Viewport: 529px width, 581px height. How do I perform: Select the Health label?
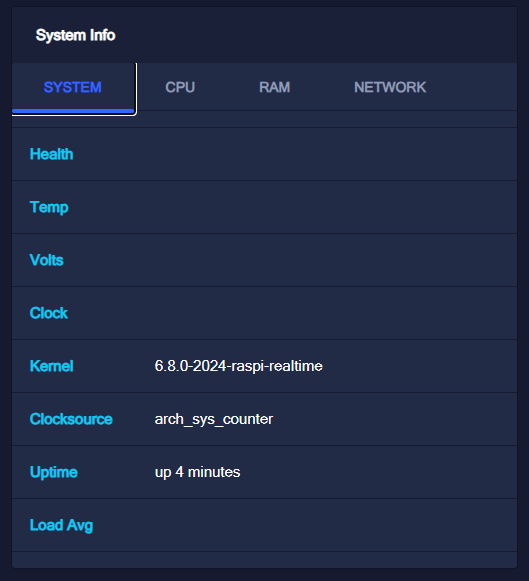(x=51, y=154)
